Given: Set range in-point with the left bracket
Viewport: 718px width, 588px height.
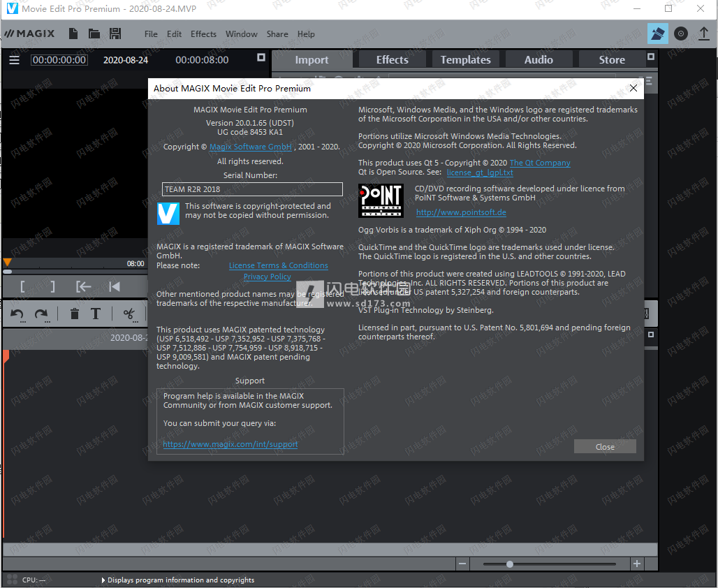Looking at the screenshot, I should point(22,287).
